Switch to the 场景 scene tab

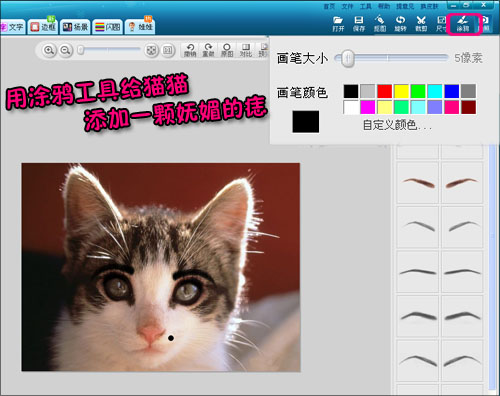click(x=75, y=27)
